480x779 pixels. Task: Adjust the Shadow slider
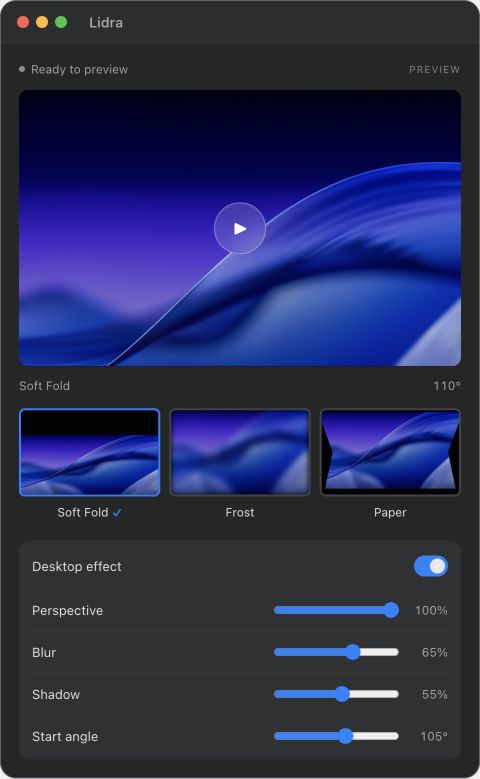(x=336, y=694)
